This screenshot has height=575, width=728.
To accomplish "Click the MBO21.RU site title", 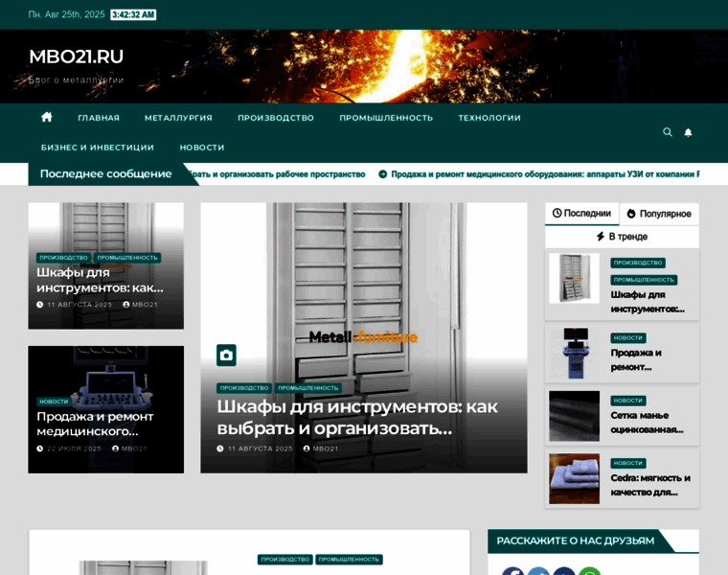I will 76,57.
